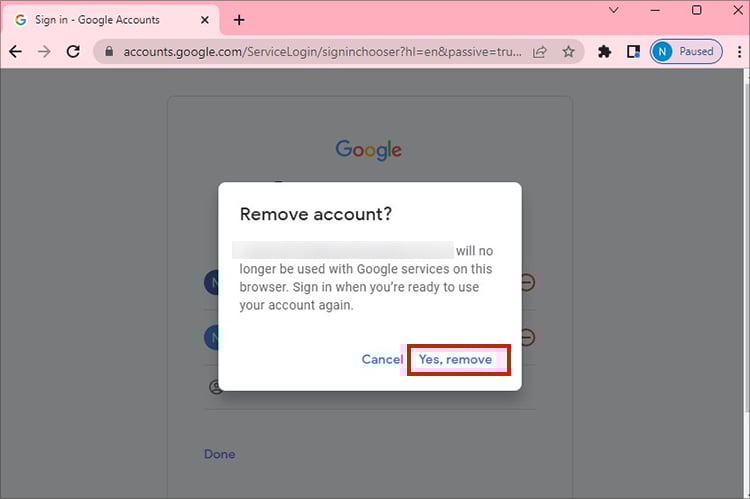Open a new tab
Screen dimensions: 750x499
tap(239, 20)
